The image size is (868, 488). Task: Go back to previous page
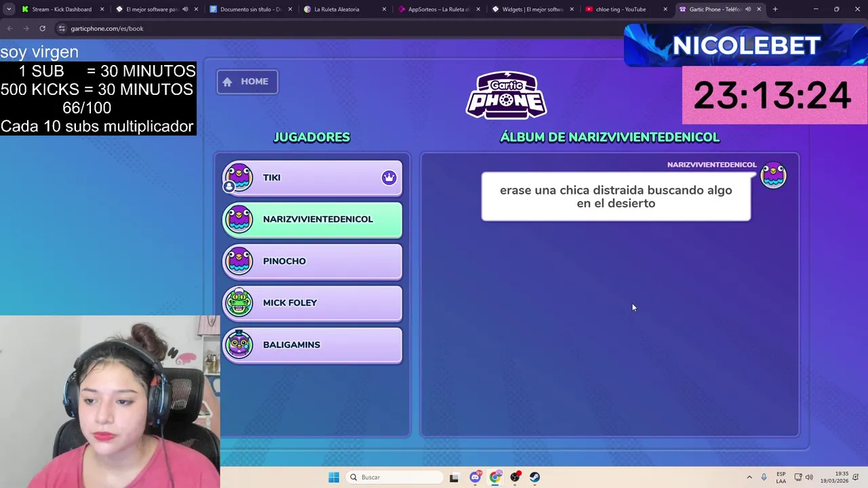click(9, 28)
